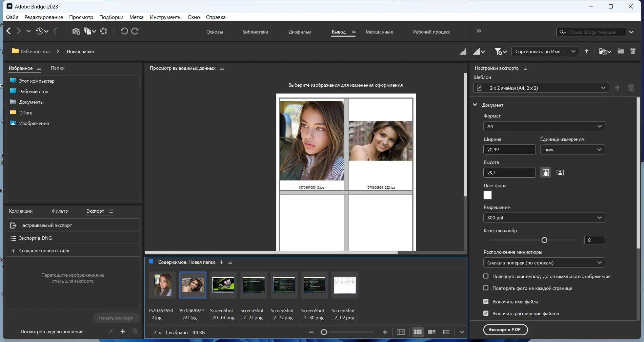Click the rotate 90° clockwise icon
The width and height of the screenshot is (644, 342).
coord(135,31)
